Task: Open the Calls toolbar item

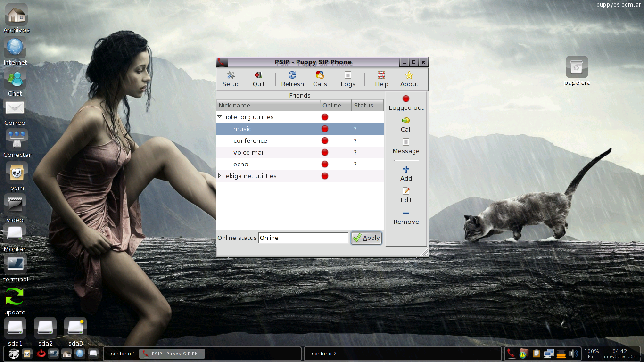Action: 320,79
